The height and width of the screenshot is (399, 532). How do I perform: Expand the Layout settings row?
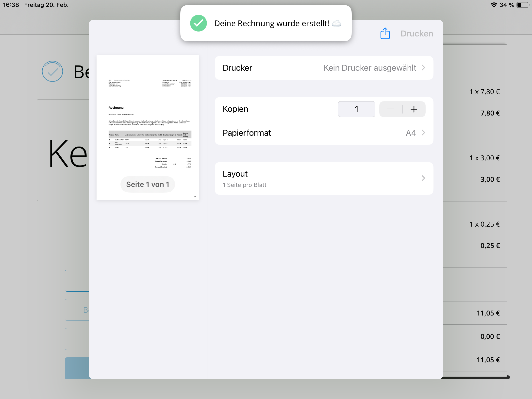(324, 178)
